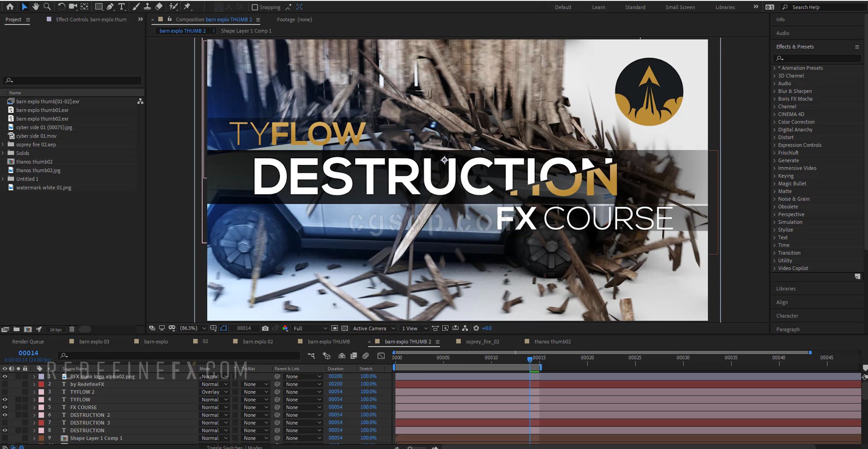The height and width of the screenshot is (449, 868).
Task: Delete selected project item with trash icon
Action: pyautogui.click(x=72, y=329)
